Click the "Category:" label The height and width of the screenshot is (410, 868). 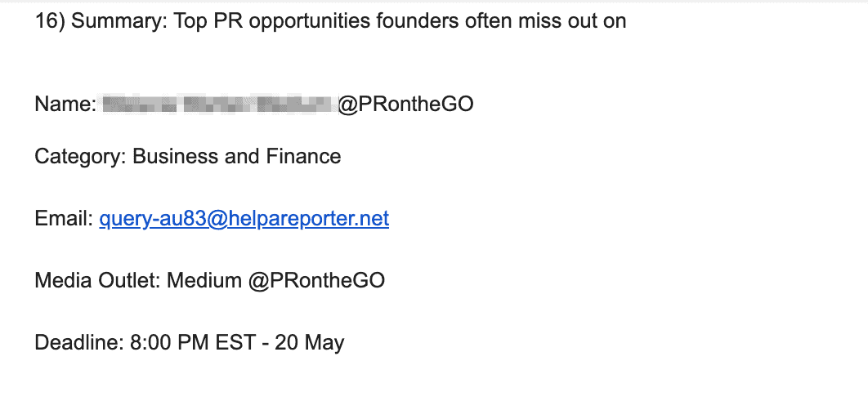click(x=81, y=157)
